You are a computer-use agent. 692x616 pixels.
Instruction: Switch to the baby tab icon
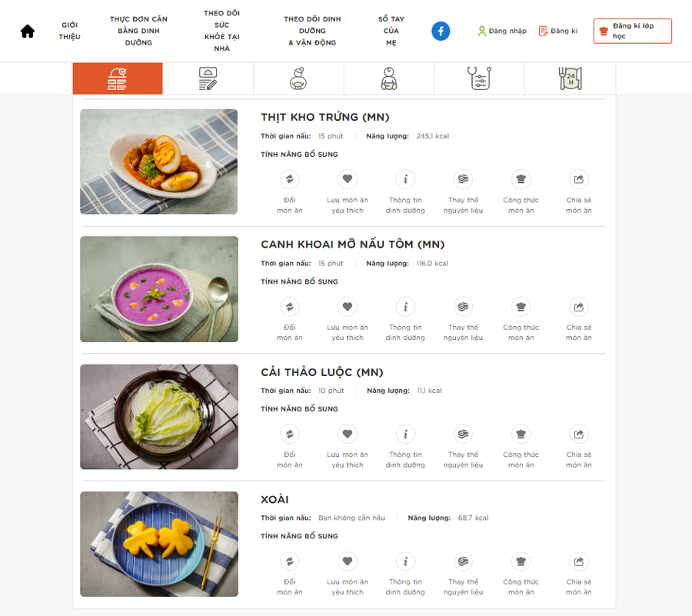(x=389, y=78)
